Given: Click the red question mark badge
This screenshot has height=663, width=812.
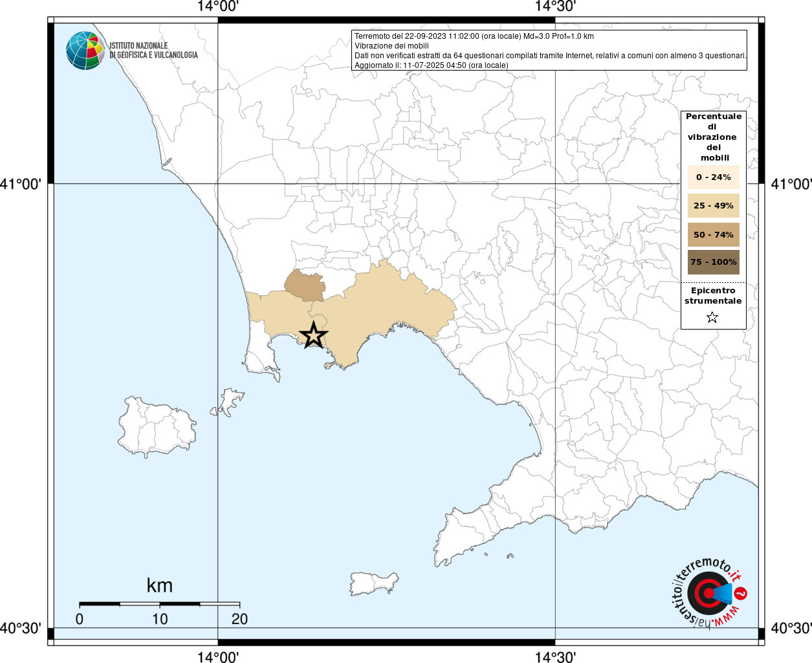Looking at the screenshot, I should (741, 593).
